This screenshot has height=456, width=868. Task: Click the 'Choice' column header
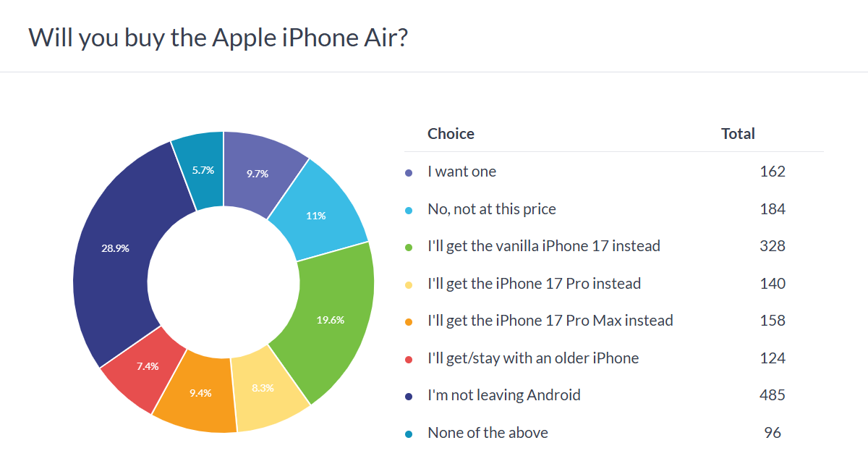pos(451,134)
